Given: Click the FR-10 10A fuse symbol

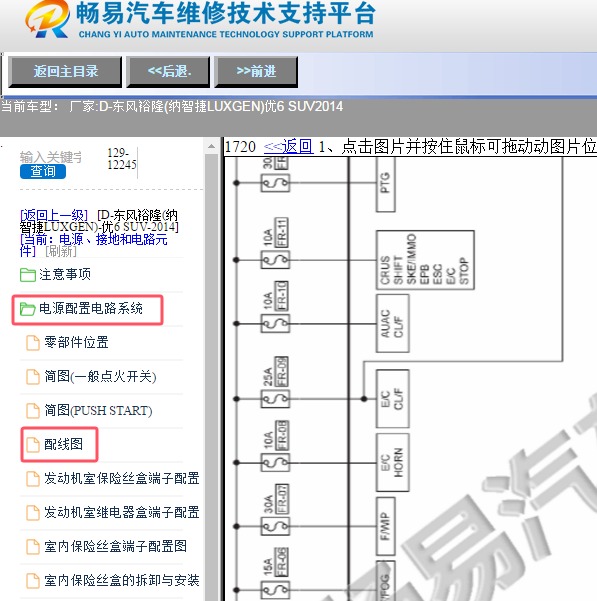Looking at the screenshot, I should tap(275, 324).
